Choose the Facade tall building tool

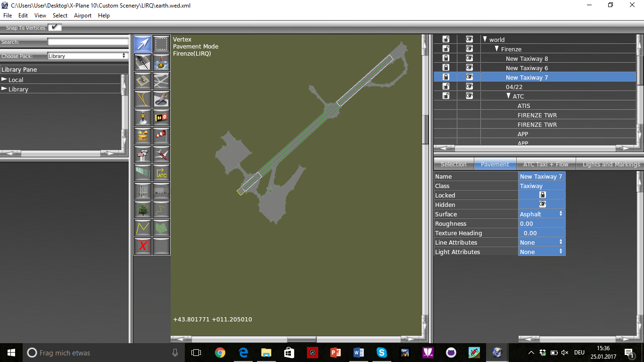coord(143,191)
